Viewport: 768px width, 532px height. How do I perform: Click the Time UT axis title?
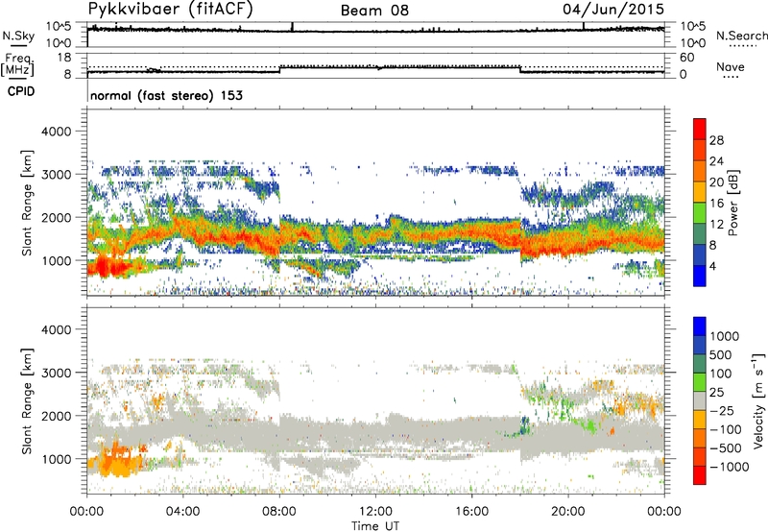[375, 526]
